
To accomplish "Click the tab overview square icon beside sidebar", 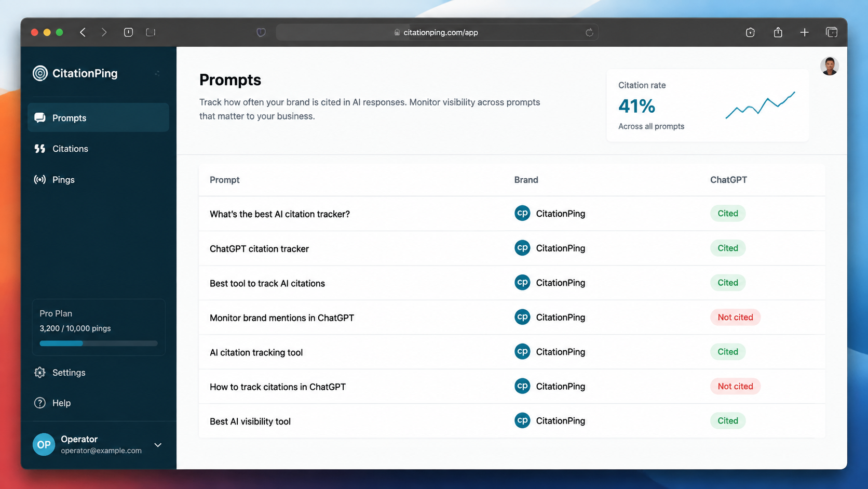I will (151, 32).
